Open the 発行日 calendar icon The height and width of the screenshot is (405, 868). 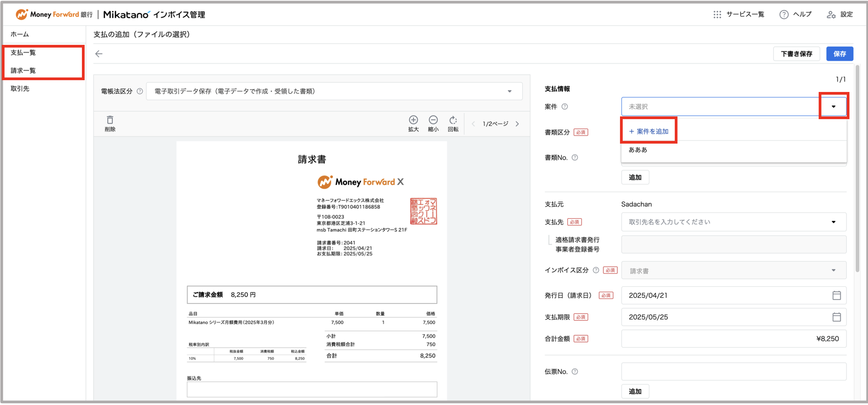click(836, 295)
